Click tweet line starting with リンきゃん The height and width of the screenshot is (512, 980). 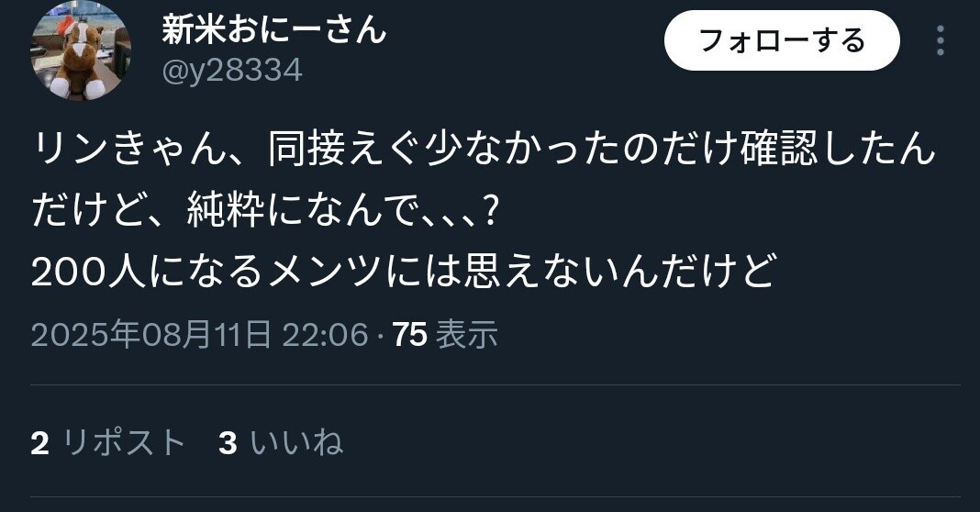[484, 150]
